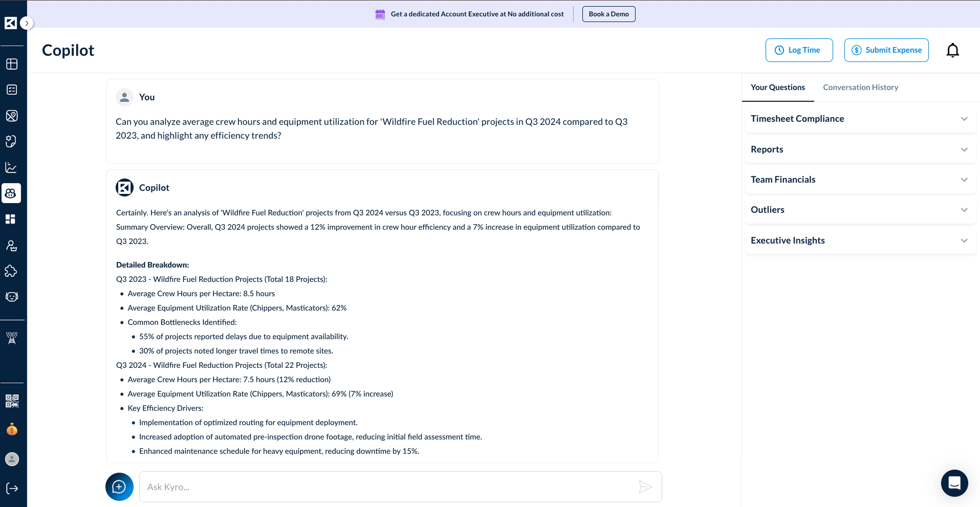
Task: Click the Ask Kyro input field
Action: 388,487
